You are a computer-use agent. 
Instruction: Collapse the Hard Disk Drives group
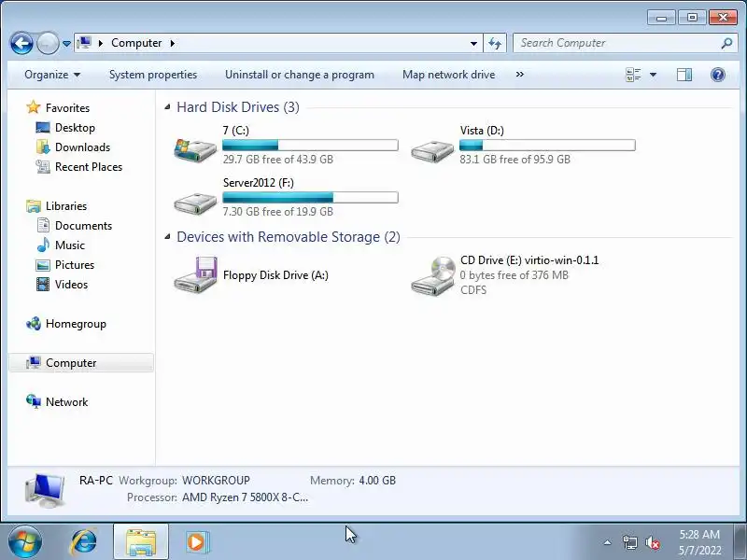pos(167,107)
